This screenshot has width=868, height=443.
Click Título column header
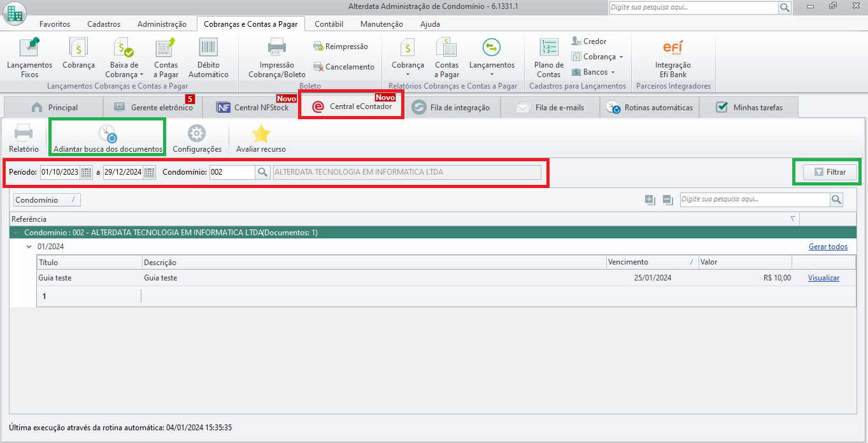click(89, 262)
